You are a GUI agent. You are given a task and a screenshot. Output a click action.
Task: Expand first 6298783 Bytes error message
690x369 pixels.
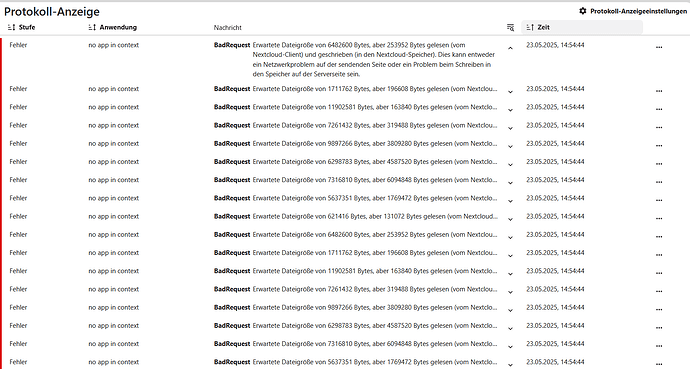click(510, 165)
